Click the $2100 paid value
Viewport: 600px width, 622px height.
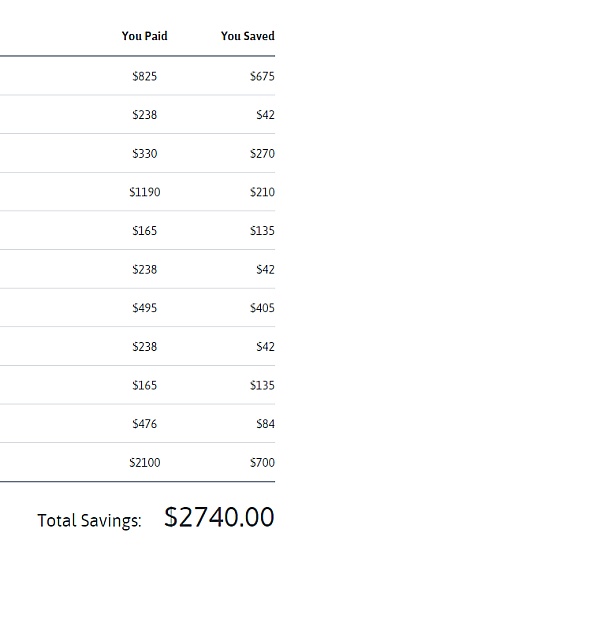(144, 463)
